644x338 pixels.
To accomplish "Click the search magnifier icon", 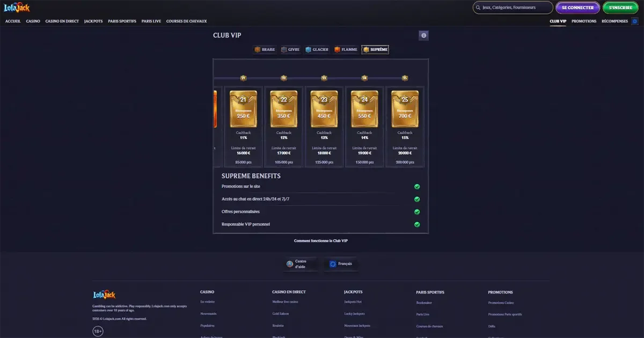I will tap(478, 8).
